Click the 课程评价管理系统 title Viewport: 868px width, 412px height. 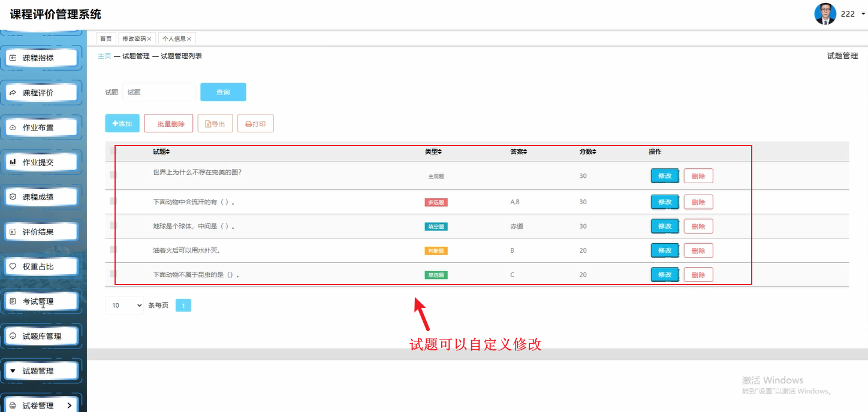point(56,14)
